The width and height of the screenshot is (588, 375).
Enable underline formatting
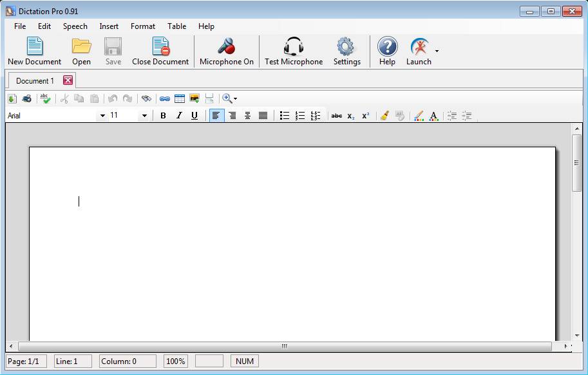coord(194,116)
